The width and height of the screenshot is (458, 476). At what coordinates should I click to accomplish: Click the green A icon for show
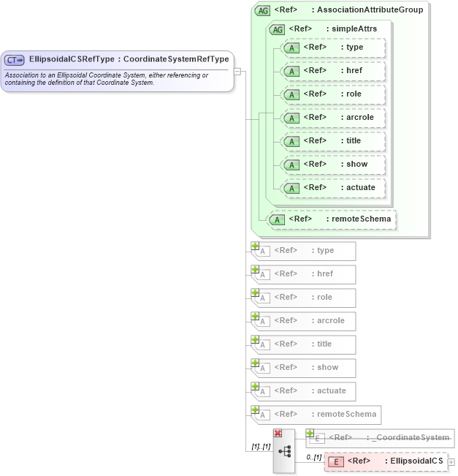(291, 165)
